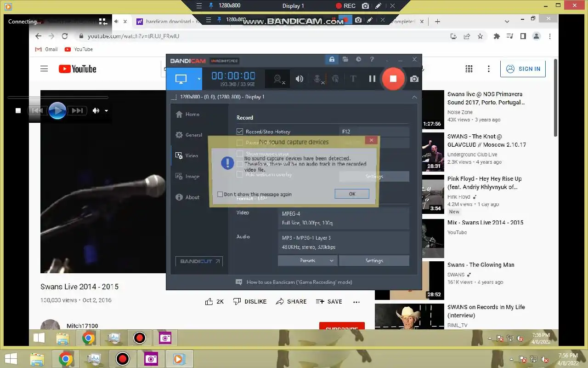This screenshot has height=368, width=588.
Task: Toggle the microphone icon in Bandicam toolbar
Action: click(318, 79)
